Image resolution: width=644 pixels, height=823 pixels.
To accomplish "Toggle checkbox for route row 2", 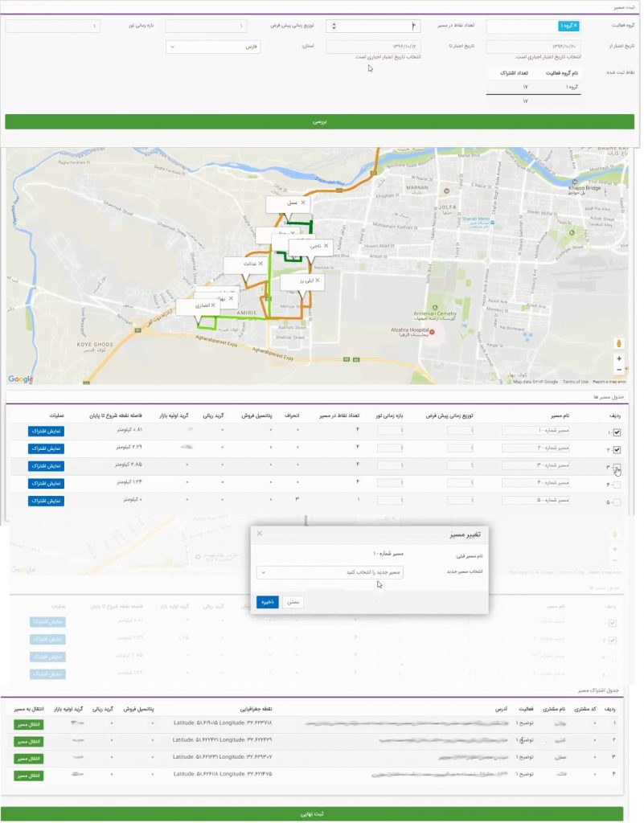I will coord(617,450).
